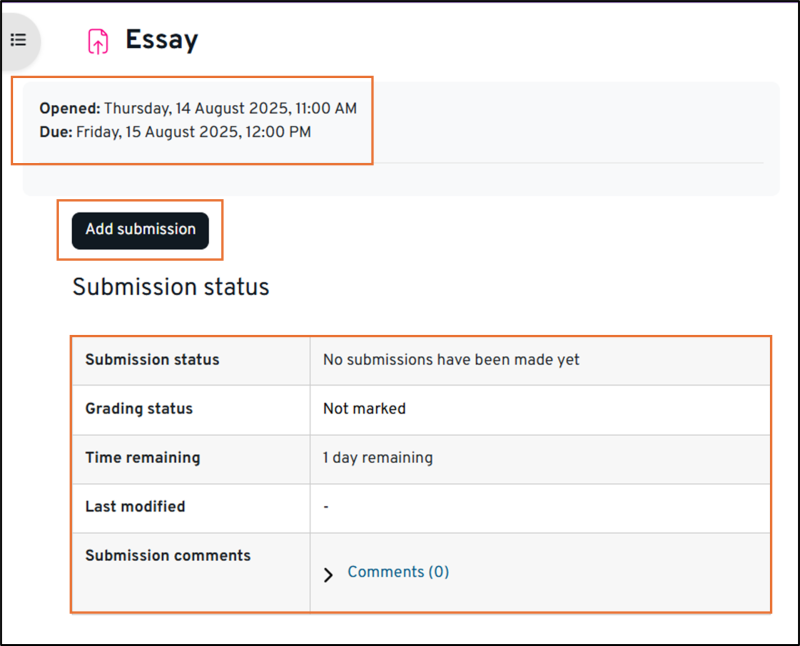
Task: Click the pink assignment upload icon
Action: pyautogui.click(x=97, y=41)
